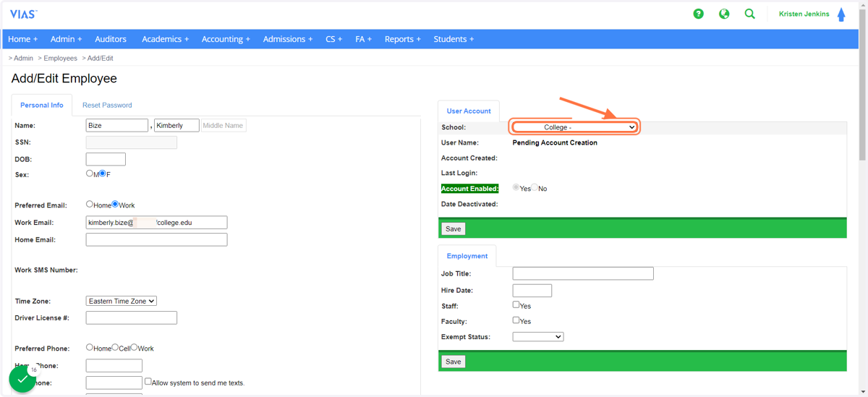
Task: Select Cell as preferred phone
Action: click(115, 348)
